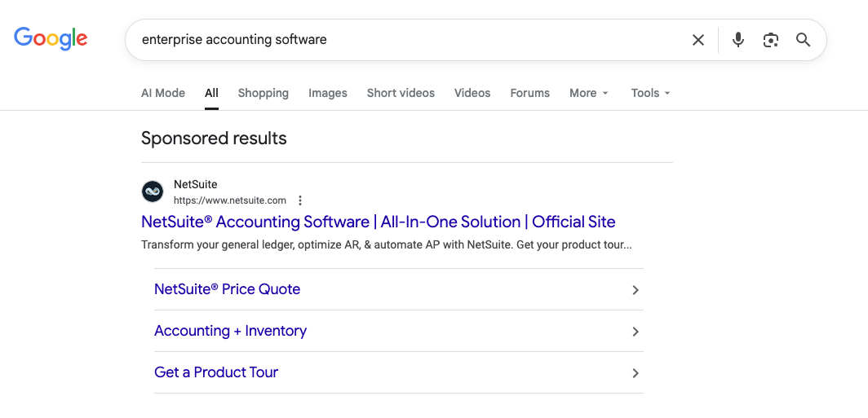Click chevron beside Accounting + Inventory
The width and height of the screenshot is (868, 418).
tap(635, 331)
